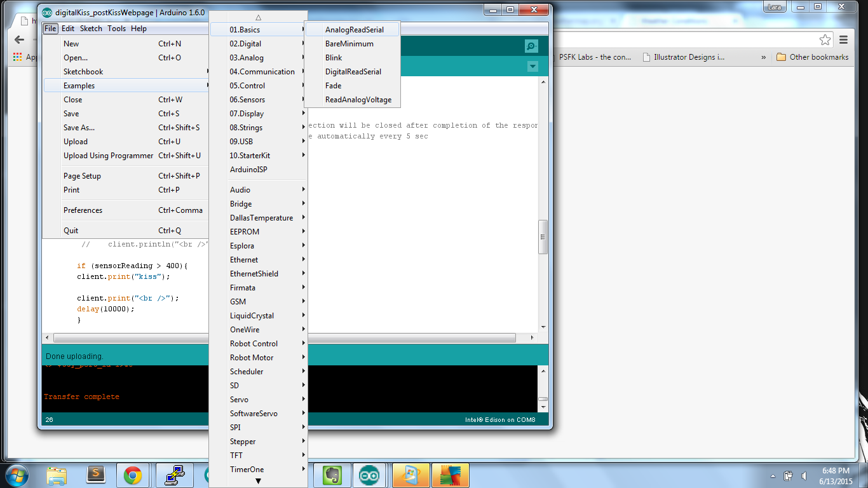This screenshot has width=868, height=488.
Task: Expand the 02.Digital examples submenu
Action: pos(259,44)
